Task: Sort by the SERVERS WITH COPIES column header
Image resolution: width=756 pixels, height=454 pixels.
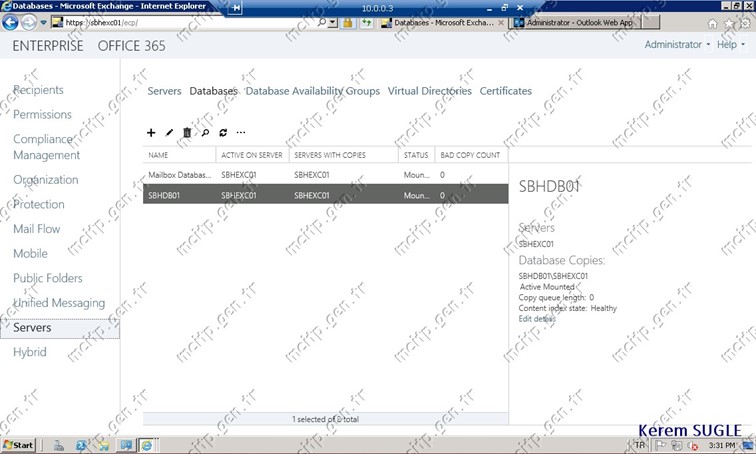Action: coord(343,155)
